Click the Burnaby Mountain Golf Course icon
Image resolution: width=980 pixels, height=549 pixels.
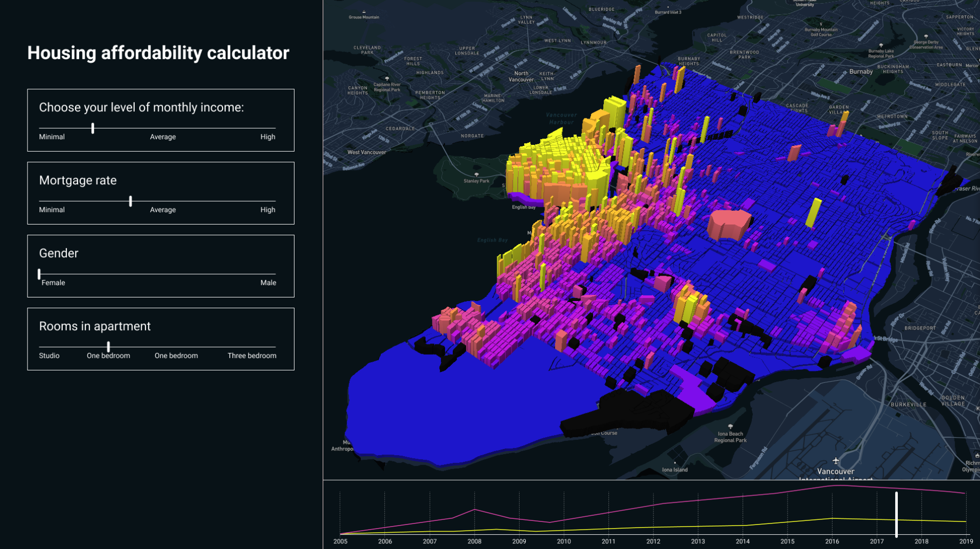(x=821, y=24)
